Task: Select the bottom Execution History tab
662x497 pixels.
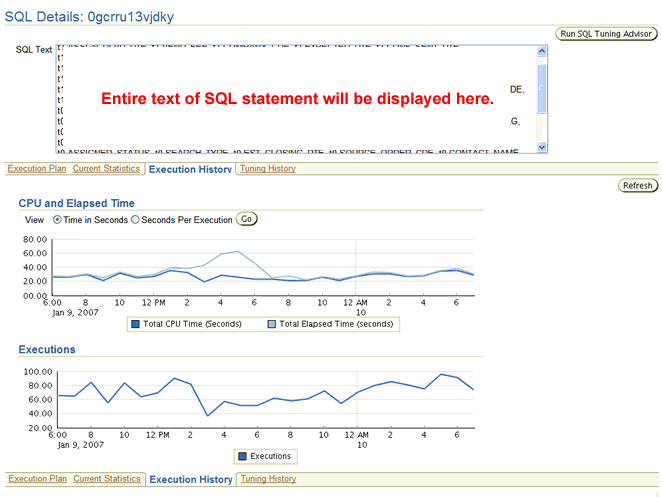Action: point(190,480)
